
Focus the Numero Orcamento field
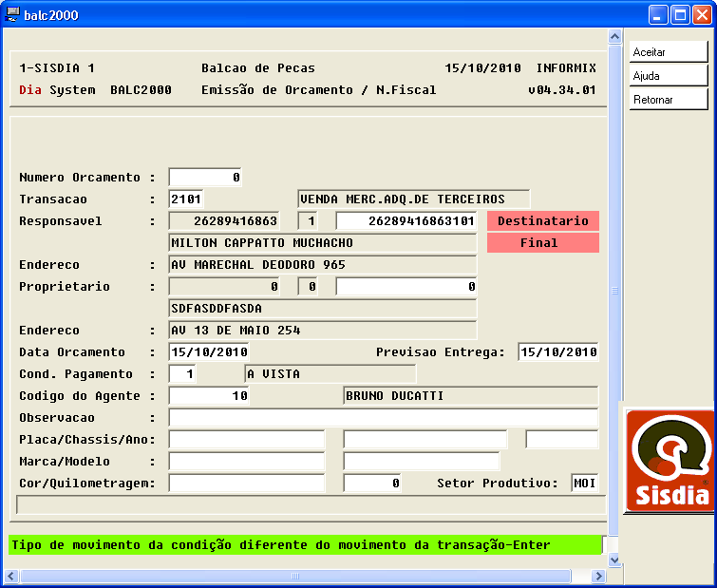(205, 177)
